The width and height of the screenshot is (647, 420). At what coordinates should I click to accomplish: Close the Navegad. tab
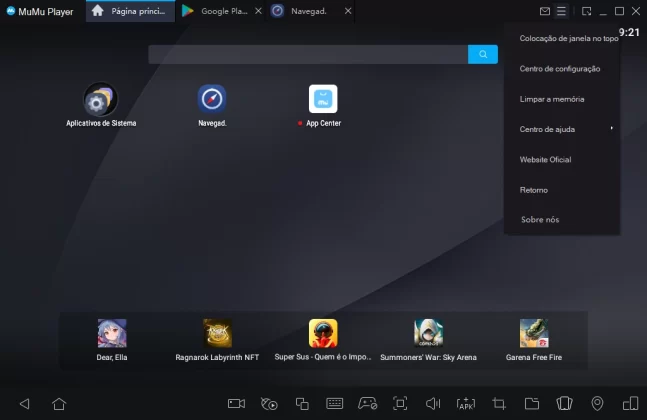[347, 11]
